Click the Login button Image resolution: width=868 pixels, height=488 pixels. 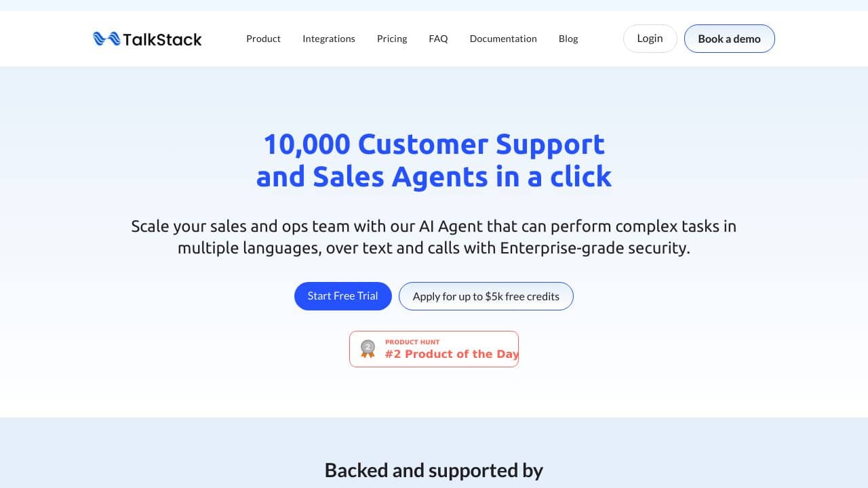coord(650,39)
